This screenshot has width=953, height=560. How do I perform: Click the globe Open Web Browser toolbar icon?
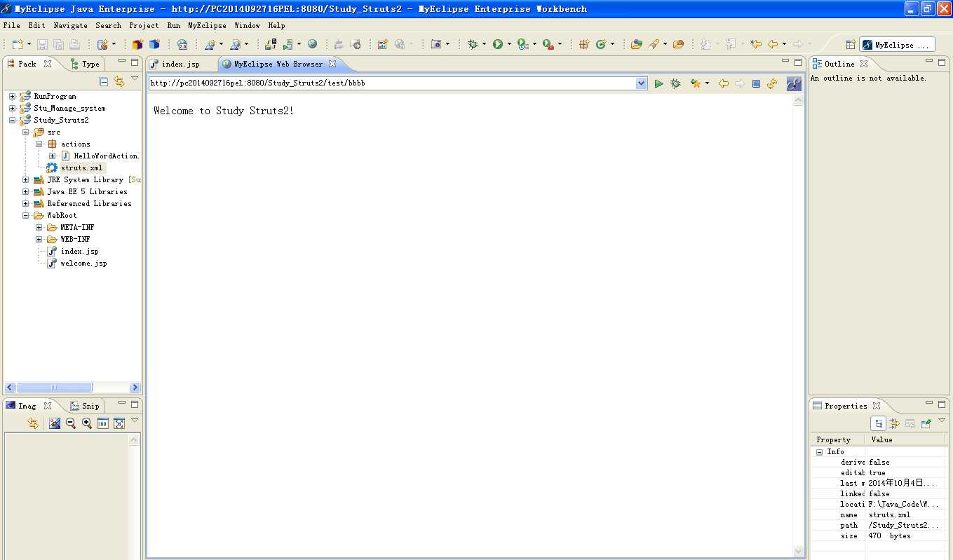[x=312, y=44]
